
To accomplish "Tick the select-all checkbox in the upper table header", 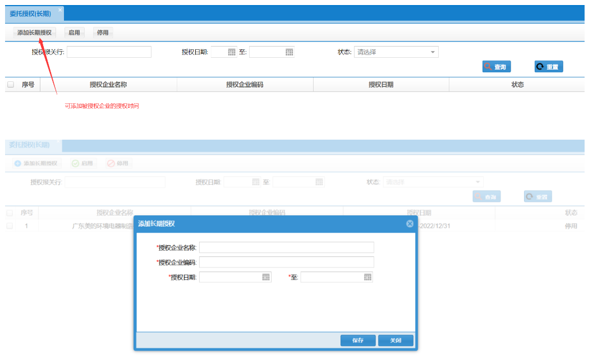I will click(11, 85).
